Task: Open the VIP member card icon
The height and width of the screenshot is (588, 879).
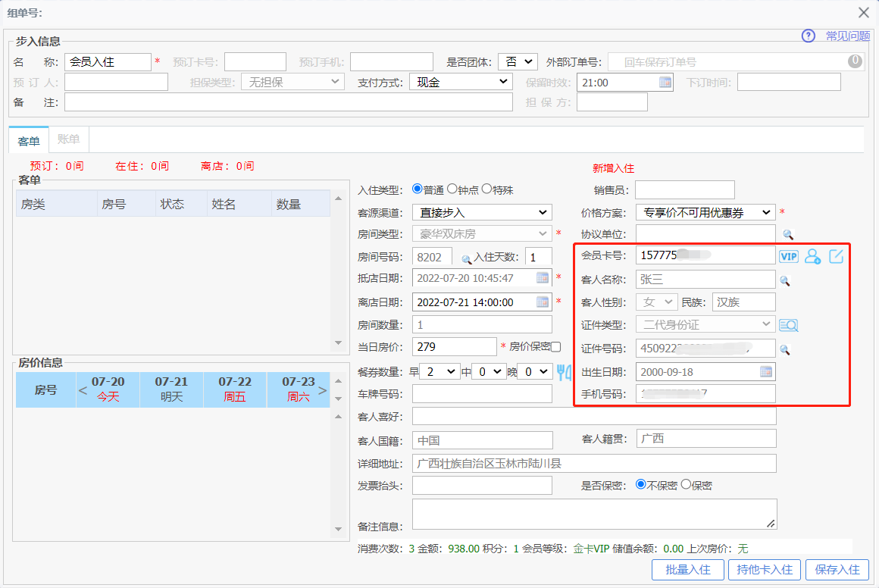Action: [788, 257]
